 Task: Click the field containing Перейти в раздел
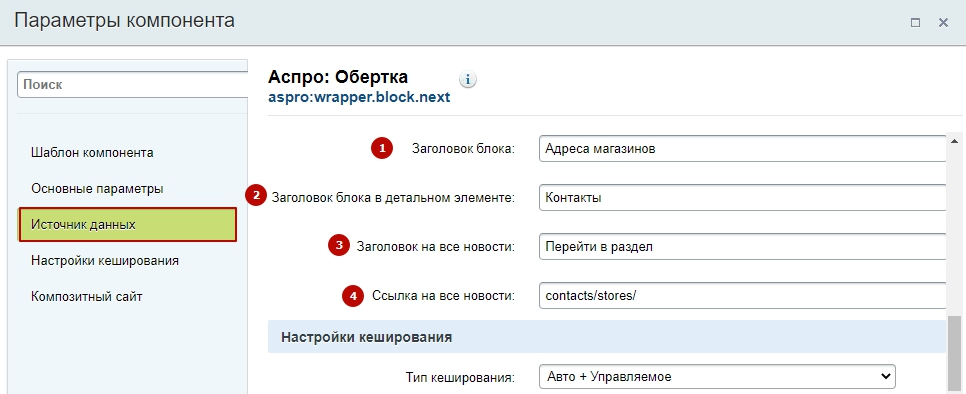point(742,247)
